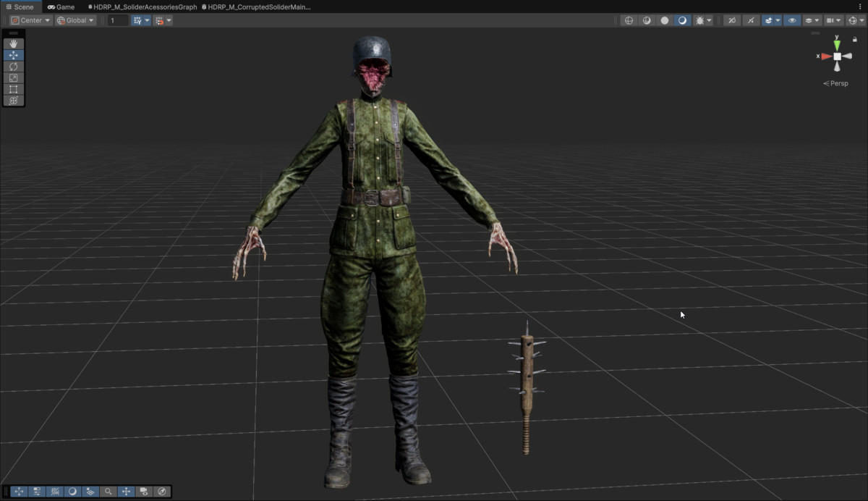Expand the scene effects dropdown arrow
The height and width of the screenshot is (501, 868).
778,20
